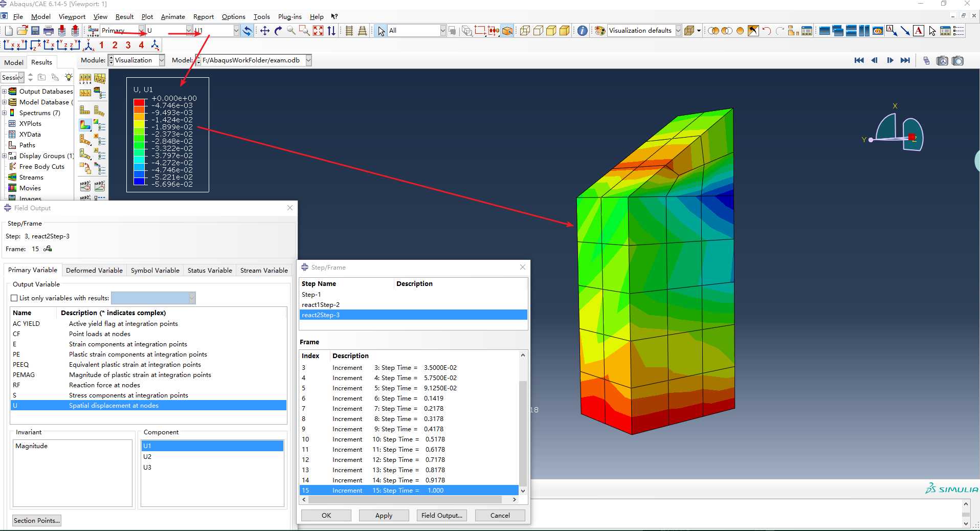Expand the Spectrums (7) tree node
The width and height of the screenshot is (980, 531).
point(5,113)
